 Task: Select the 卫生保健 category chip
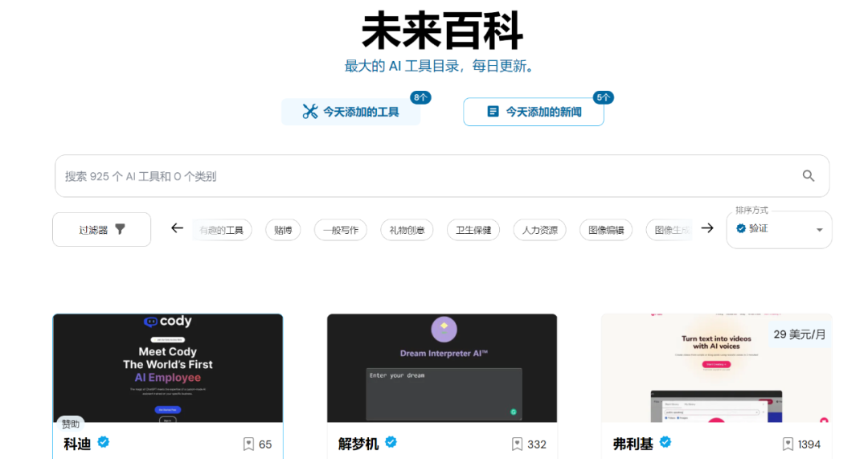(x=473, y=230)
